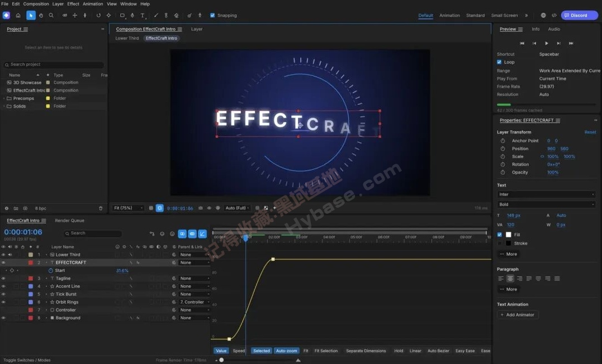Toggle the Snapping checkbox
The height and width of the screenshot is (364, 602).
click(212, 15)
